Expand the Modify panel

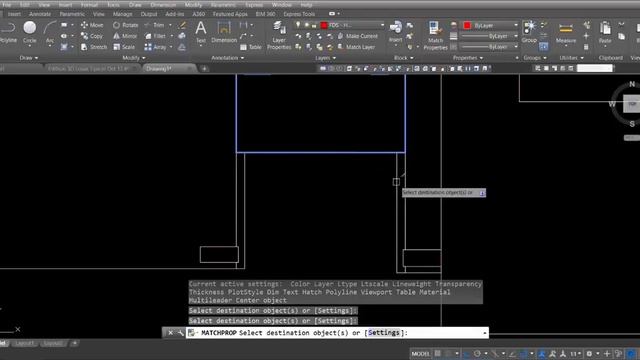coord(134,58)
